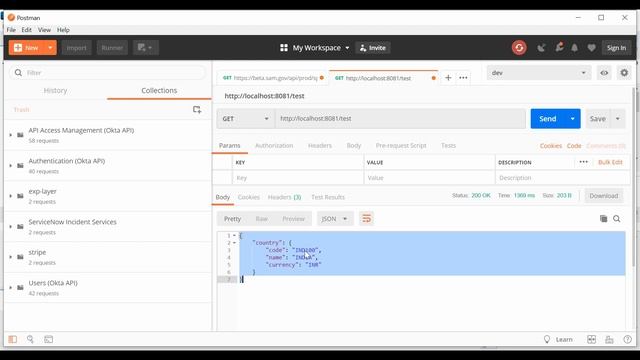Create a new collection icon
Screen dimensions: 640x360
pos(197,109)
